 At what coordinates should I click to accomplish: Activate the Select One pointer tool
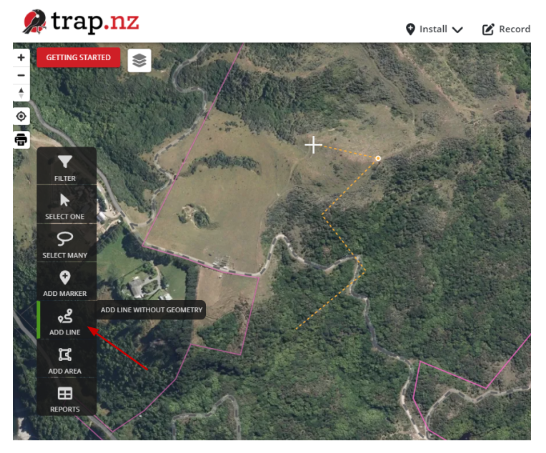point(67,206)
